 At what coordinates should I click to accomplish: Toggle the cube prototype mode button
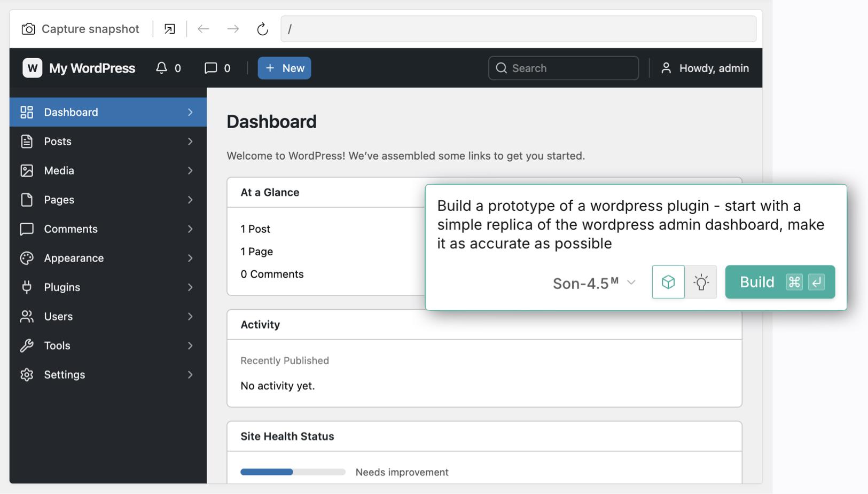tap(668, 282)
